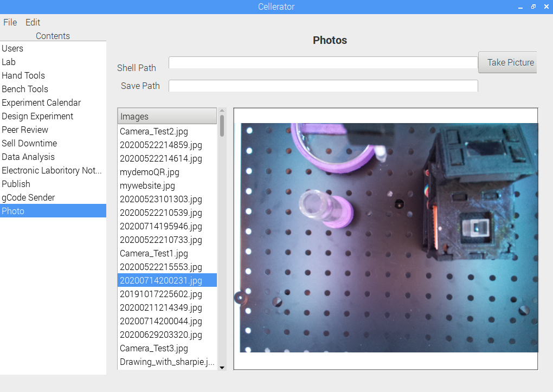Open the Lab section
This screenshot has width=553, height=392.
(9, 62)
